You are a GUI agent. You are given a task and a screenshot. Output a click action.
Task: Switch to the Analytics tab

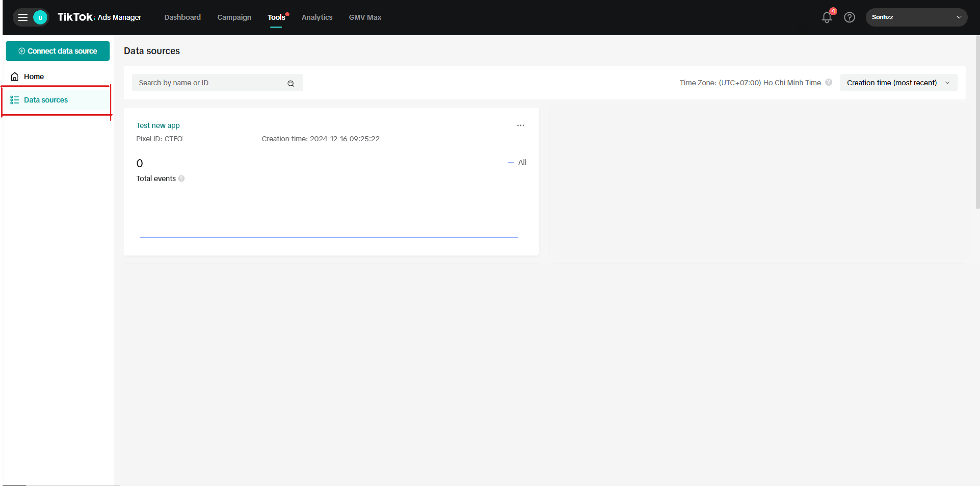316,18
